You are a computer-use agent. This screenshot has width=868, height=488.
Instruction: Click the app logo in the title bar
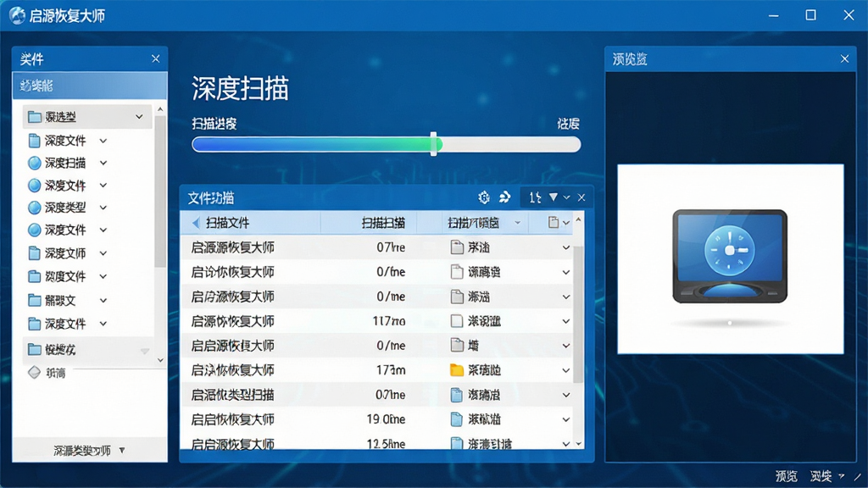17,15
